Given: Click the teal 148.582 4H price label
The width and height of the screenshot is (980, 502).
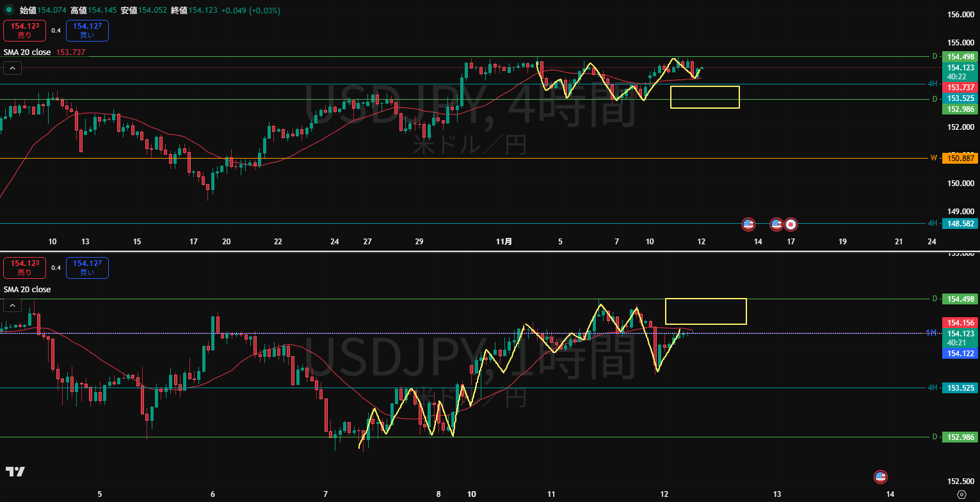Looking at the screenshot, I should (960, 224).
